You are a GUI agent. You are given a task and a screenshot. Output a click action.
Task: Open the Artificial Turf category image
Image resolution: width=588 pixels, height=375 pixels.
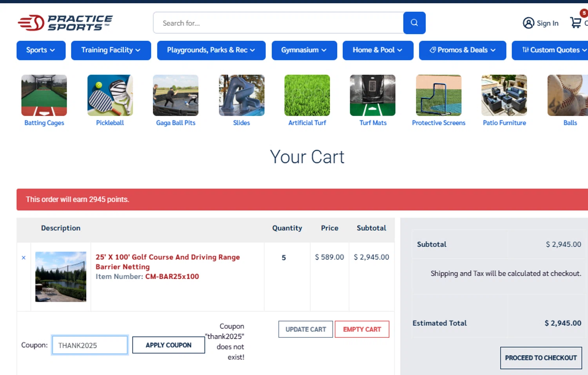(x=307, y=95)
